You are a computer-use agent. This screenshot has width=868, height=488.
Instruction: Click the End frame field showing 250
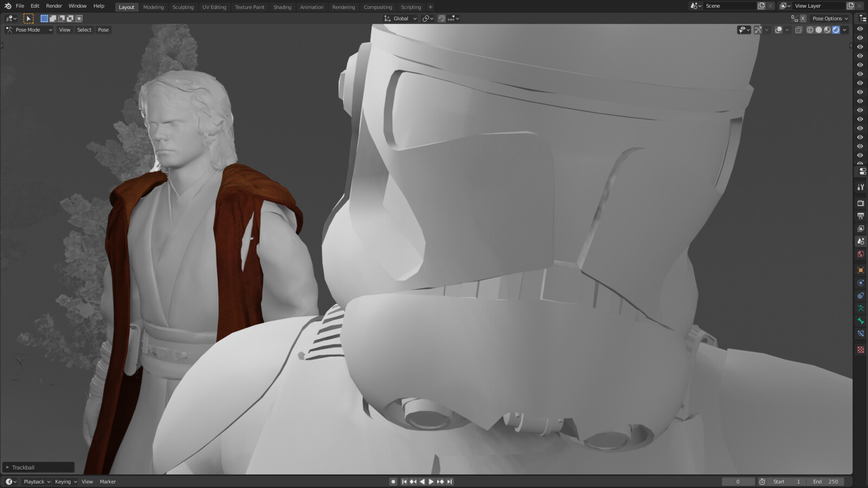pos(826,481)
